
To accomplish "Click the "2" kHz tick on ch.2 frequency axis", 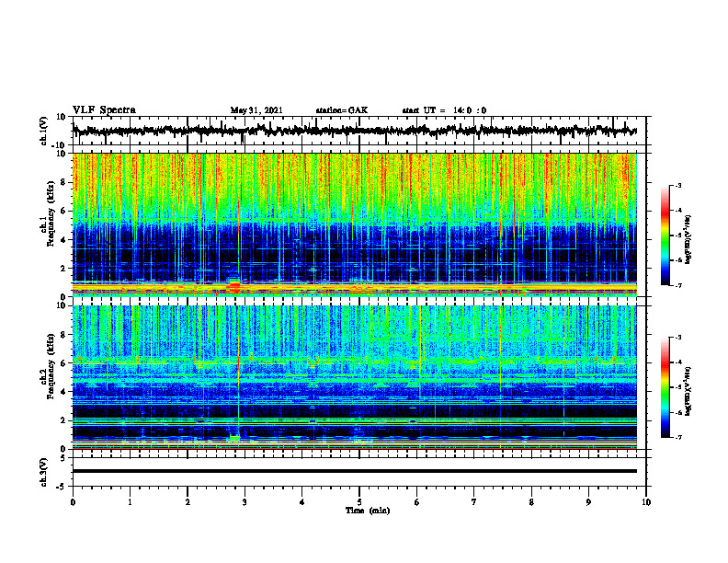I will (x=64, y=420).
